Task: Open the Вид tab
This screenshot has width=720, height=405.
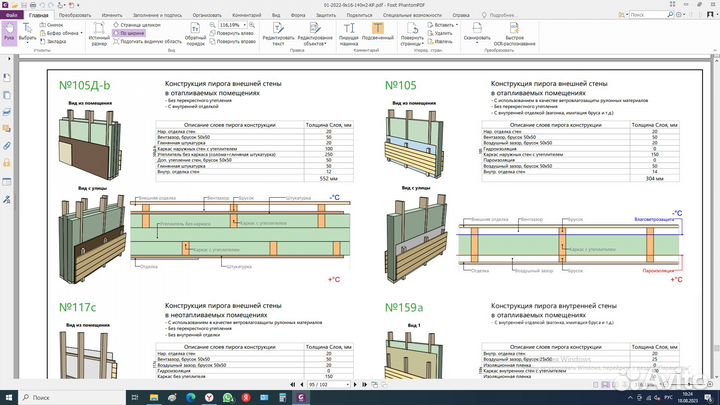Action: (x=276, y=15)
